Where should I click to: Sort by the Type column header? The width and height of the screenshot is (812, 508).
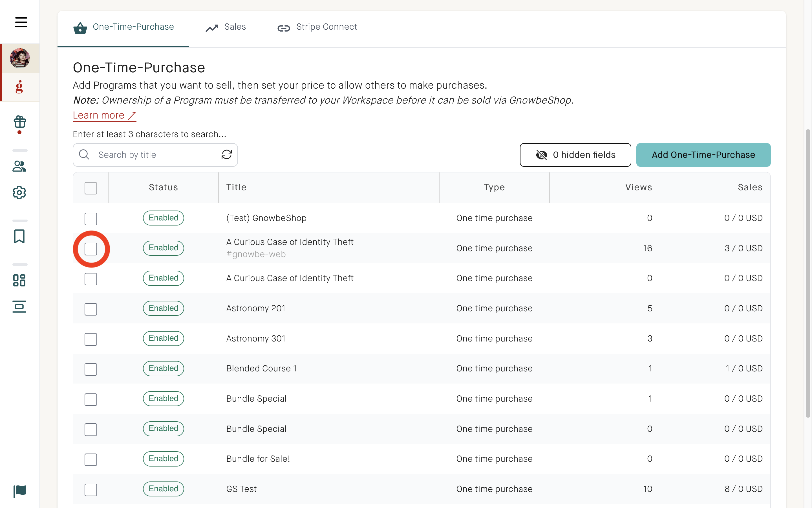coord(494,187)
